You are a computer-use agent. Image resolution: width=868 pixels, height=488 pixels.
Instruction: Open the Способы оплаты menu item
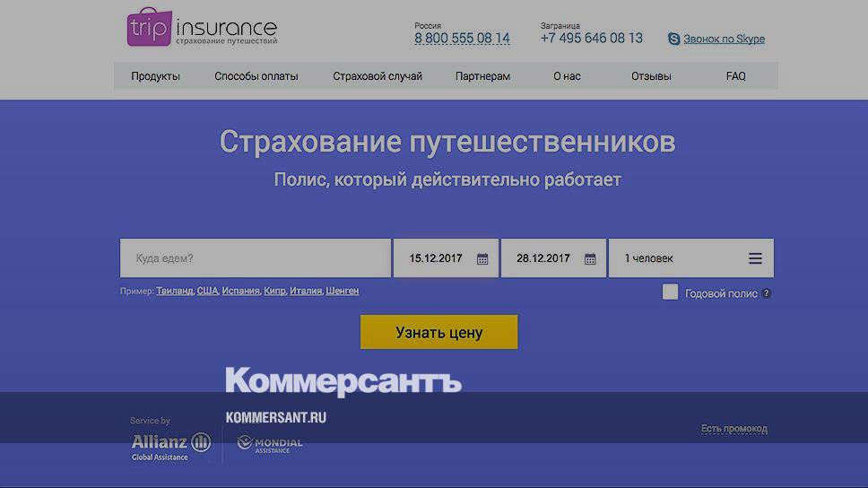[x=256, y=76]
